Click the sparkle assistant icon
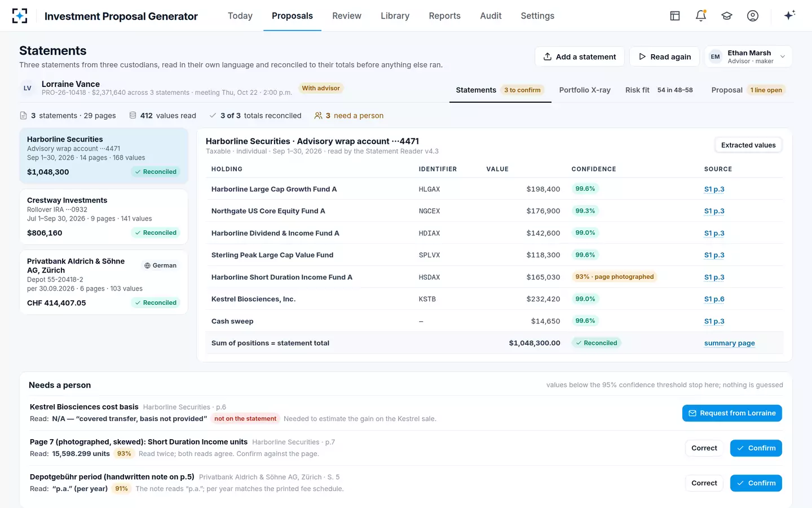812x508 pixels. (x=789, y=15)
